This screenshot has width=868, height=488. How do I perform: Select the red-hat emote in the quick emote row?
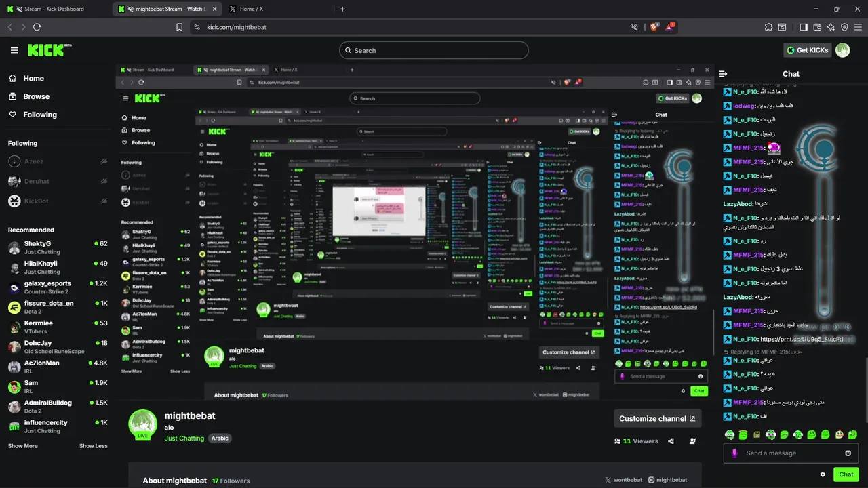839,434
